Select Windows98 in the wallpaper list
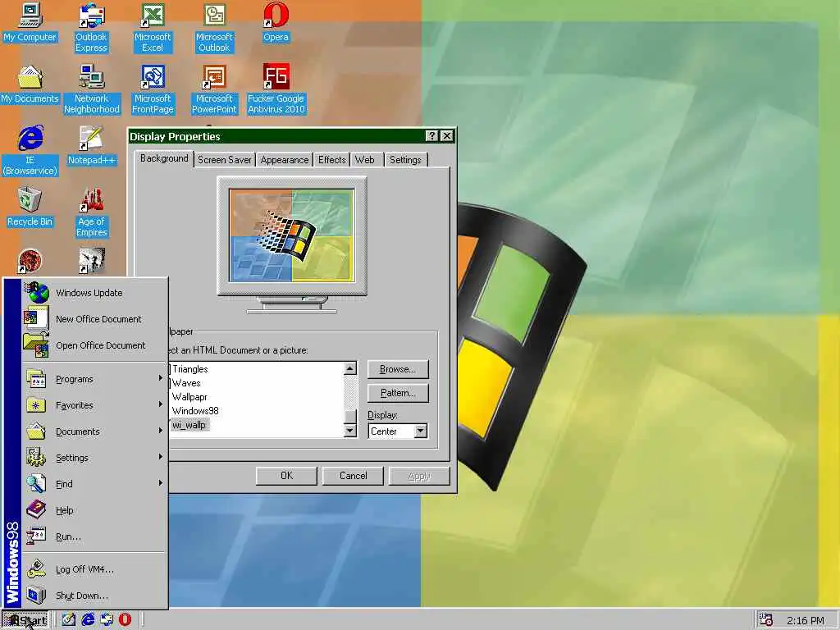Viewport: 840px width, 630px height. (x=195, y=411)
